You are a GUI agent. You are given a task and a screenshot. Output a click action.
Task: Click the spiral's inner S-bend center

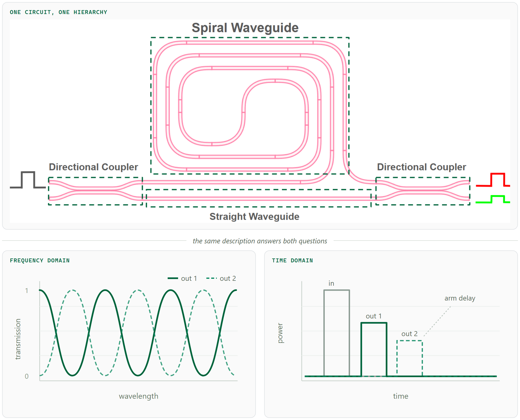coord(244,112)
